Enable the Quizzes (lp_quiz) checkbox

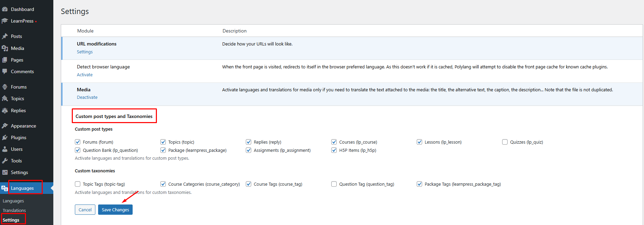click(x=505, y=142)
